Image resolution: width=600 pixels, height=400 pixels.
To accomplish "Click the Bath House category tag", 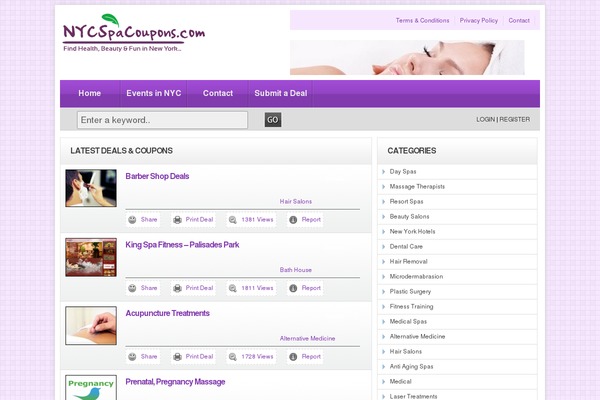I will (296, 270).
